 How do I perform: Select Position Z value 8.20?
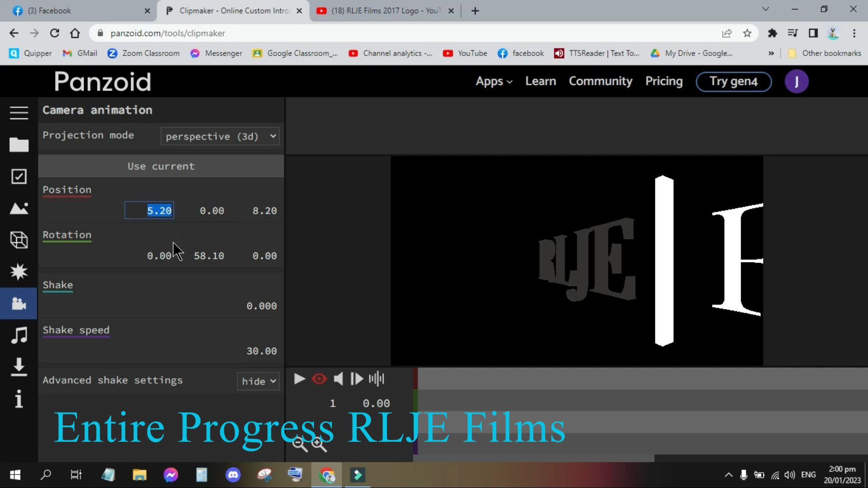[x=264, y=211]
